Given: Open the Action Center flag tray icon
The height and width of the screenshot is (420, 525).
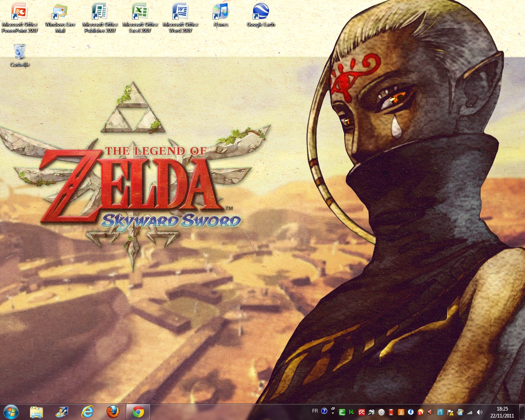Looking at the screenshot, I should tap(450, 412).
